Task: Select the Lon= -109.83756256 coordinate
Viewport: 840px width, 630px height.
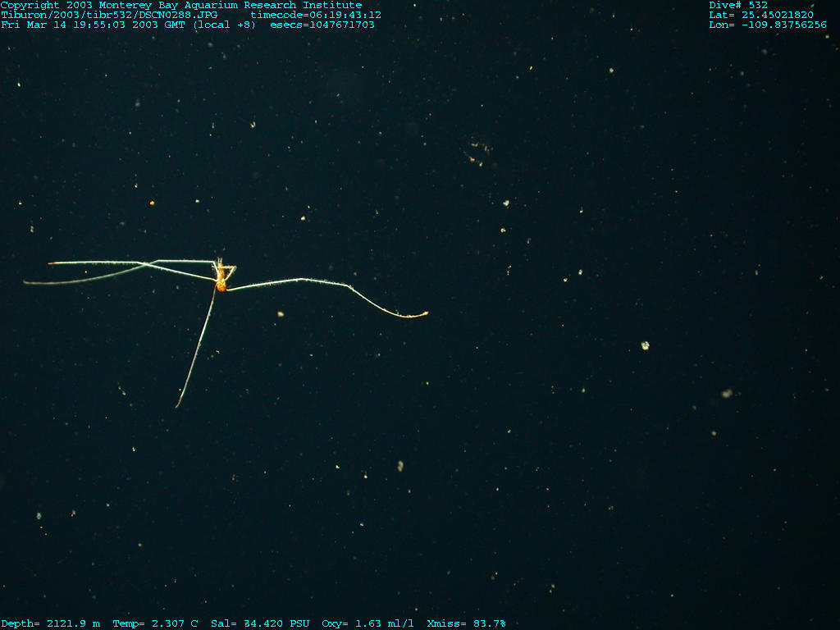Action: (768, 25)
